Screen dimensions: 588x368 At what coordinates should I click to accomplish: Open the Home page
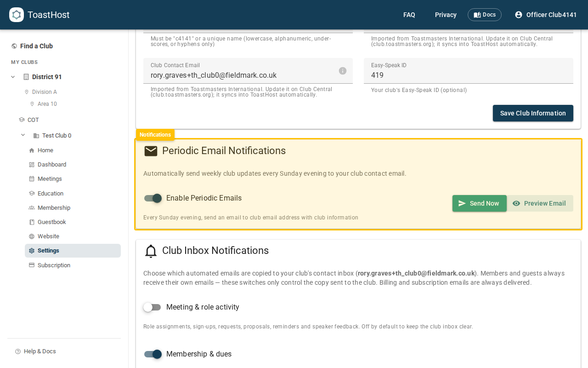[x=73, y=150]
